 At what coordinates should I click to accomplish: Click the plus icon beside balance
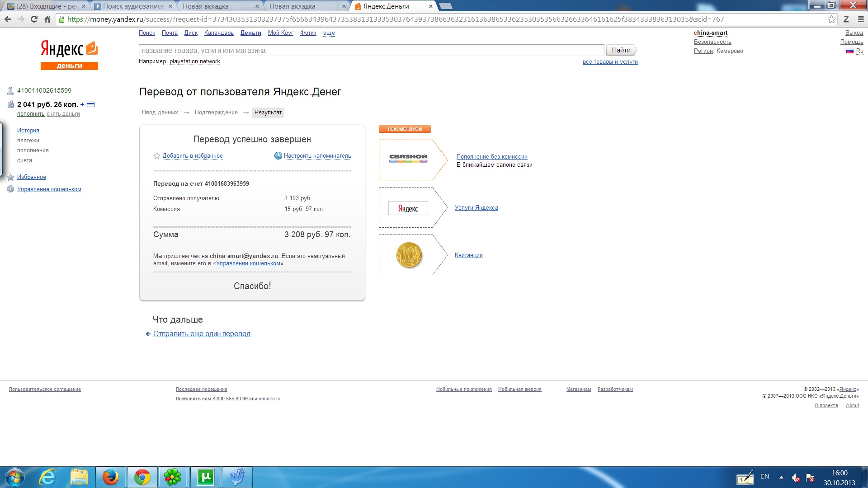[82, 104]
